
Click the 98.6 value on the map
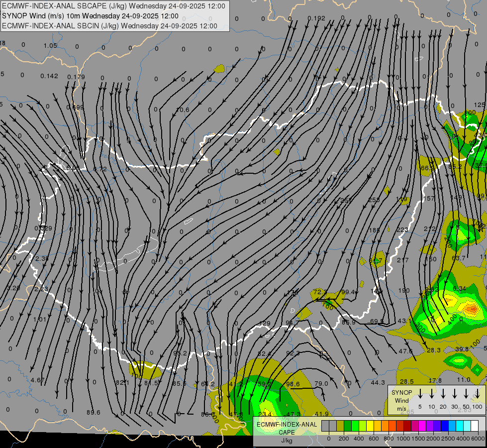click(293, 384)
